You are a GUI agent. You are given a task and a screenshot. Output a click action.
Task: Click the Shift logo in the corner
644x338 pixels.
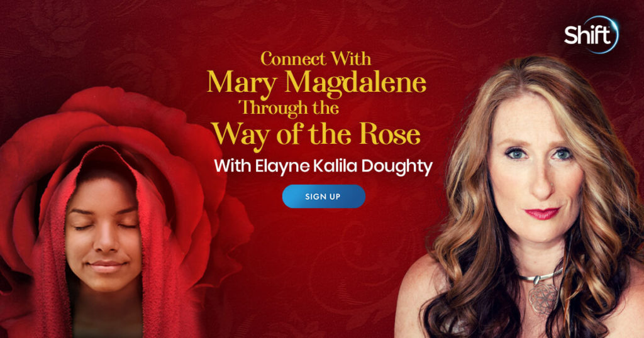591,35
